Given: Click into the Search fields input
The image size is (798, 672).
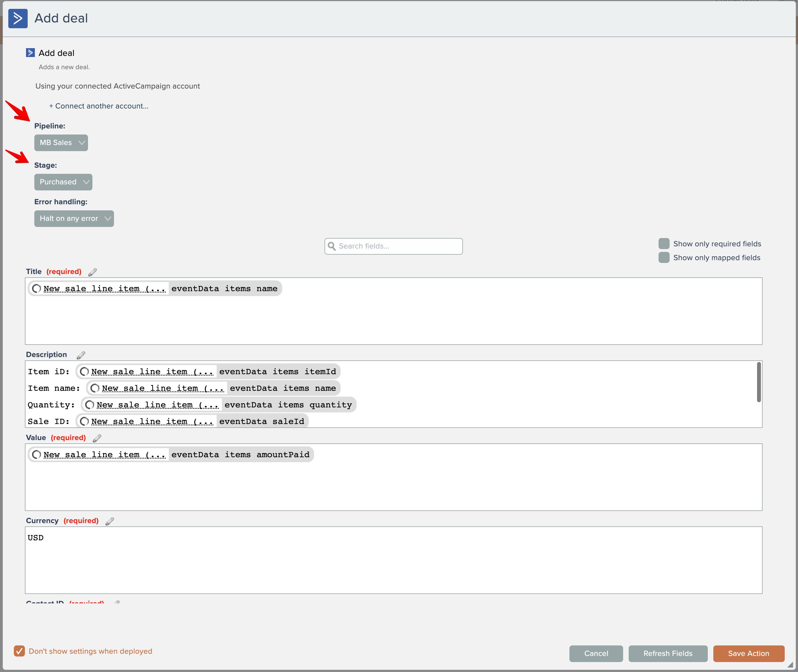Looking at the screenshot, I should 398,246.
